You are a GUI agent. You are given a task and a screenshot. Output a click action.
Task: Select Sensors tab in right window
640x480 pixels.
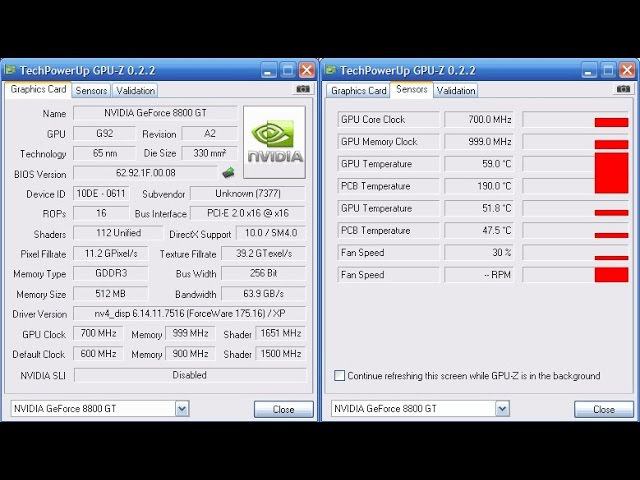411,89
